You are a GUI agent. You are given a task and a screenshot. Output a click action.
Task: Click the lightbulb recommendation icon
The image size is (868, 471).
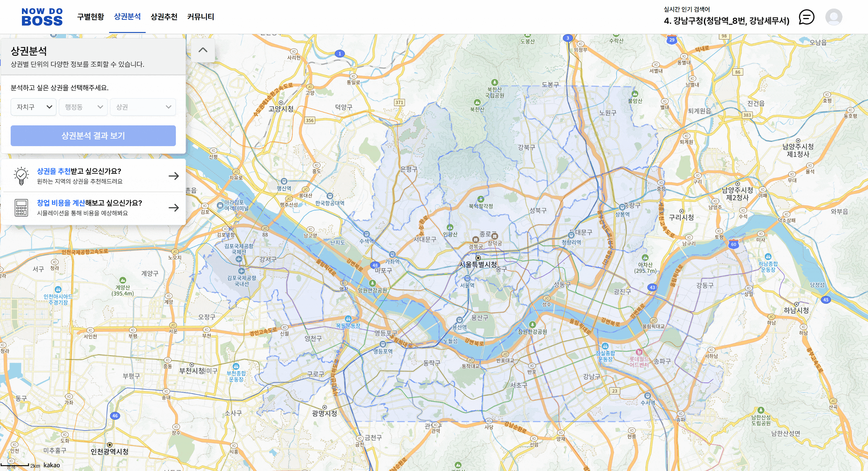coord(21,176)
